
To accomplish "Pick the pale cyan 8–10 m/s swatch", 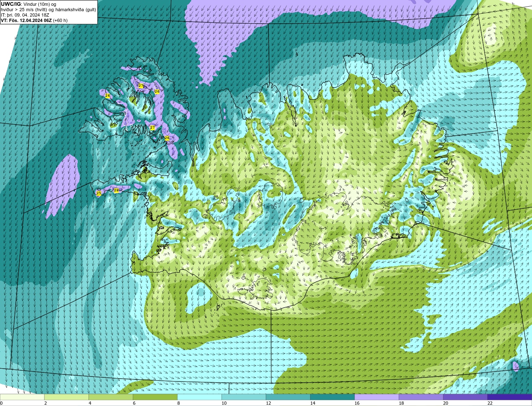I will 199,397.
